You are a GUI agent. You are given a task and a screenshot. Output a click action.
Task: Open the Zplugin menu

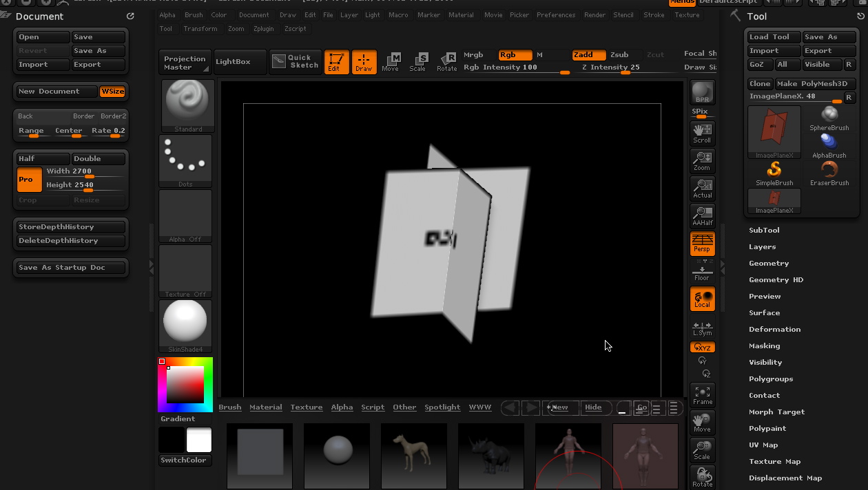pyautogui.click(x=264, y=29)
